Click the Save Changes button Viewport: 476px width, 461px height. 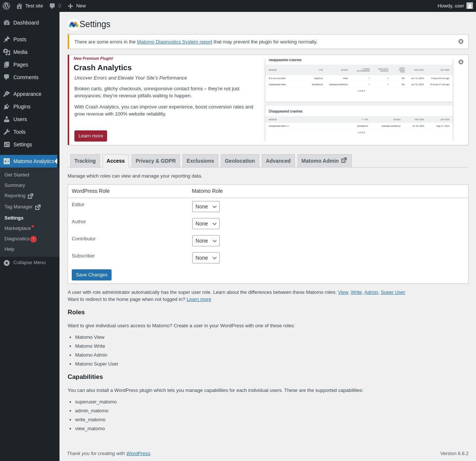click(x=91, y=275)
